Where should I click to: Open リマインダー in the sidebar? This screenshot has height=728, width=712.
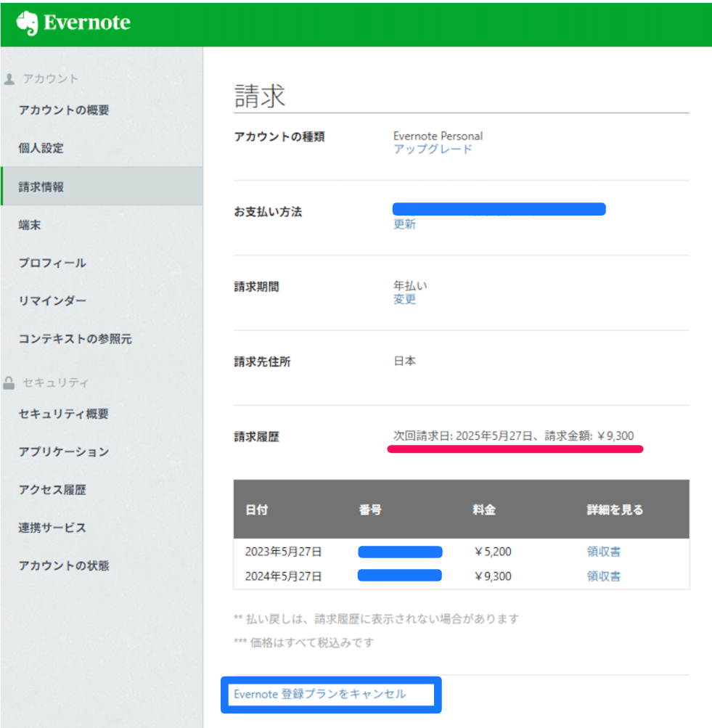pos(52,301)
